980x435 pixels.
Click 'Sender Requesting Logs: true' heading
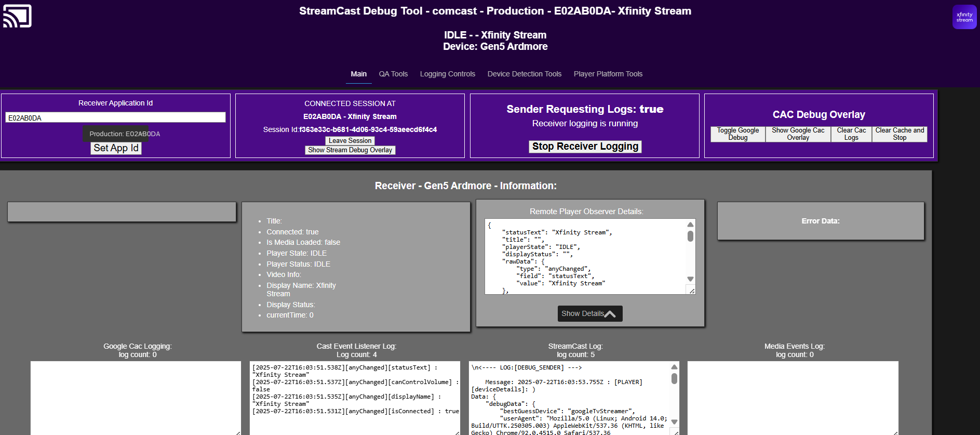point(585,109)
